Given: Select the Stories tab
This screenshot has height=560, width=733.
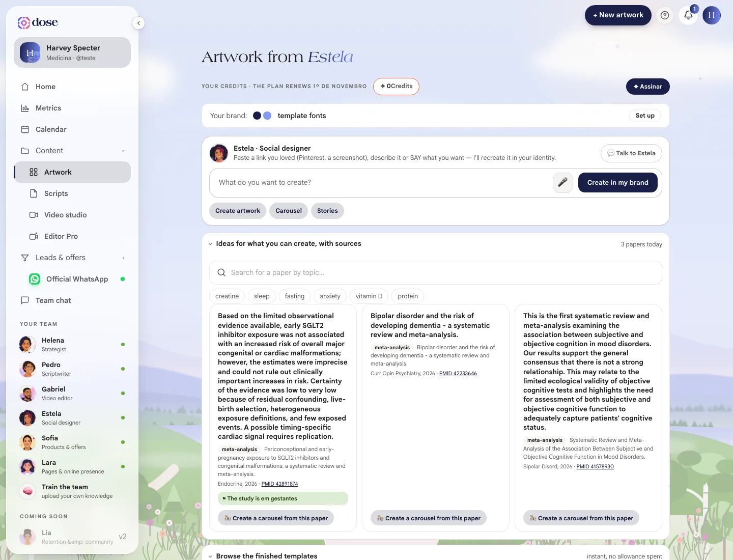Looking at the screenshot, I should pos(327,211).
